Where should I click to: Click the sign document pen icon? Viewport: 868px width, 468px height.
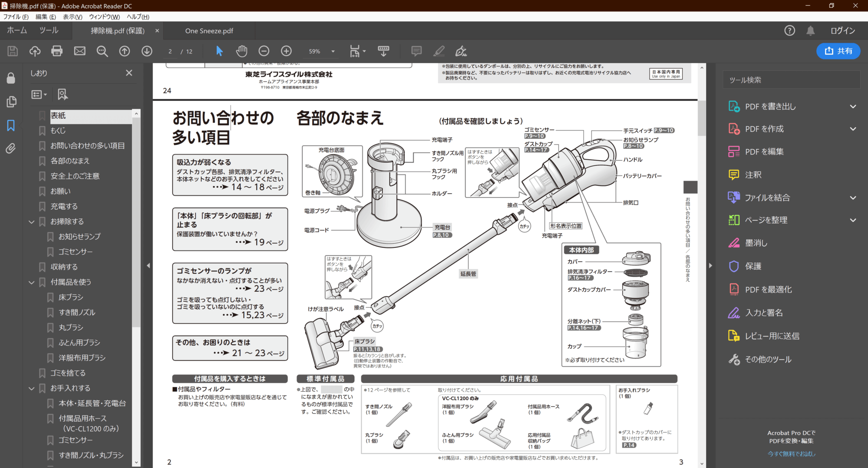461,51
